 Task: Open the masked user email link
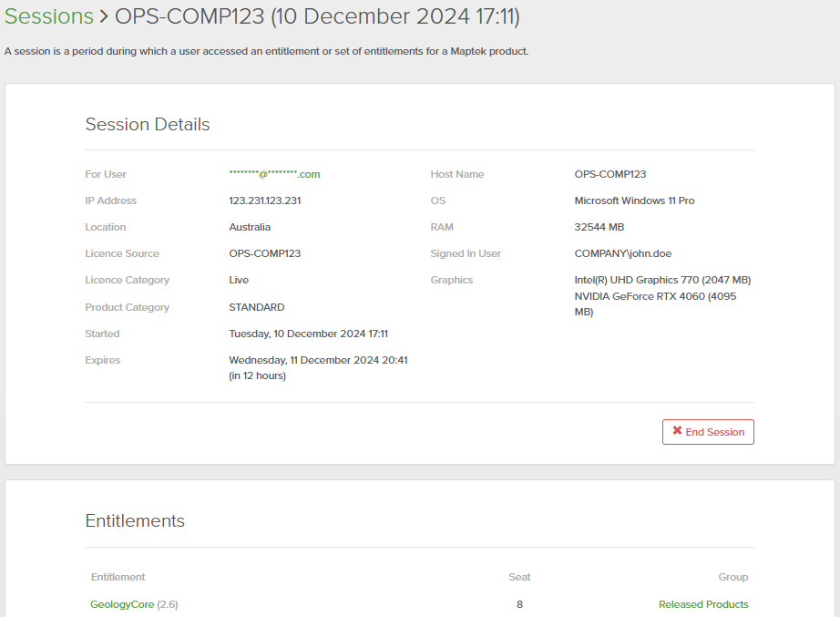click(274, 174)
